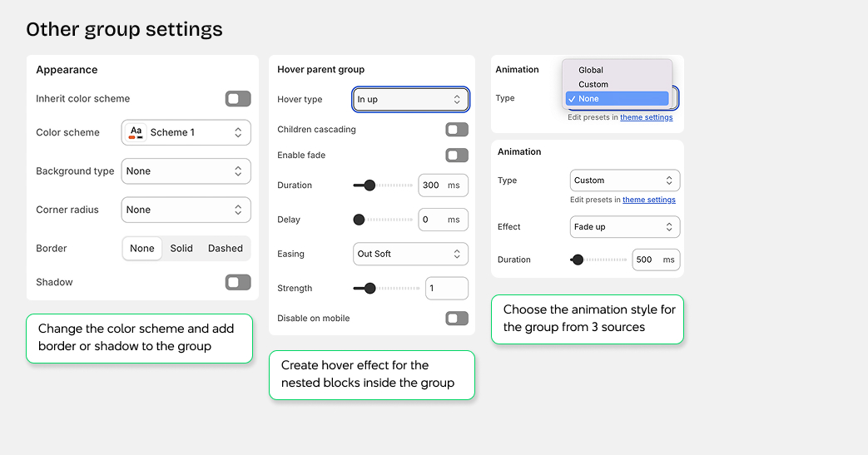Select Global in the animation type menu

591,71
